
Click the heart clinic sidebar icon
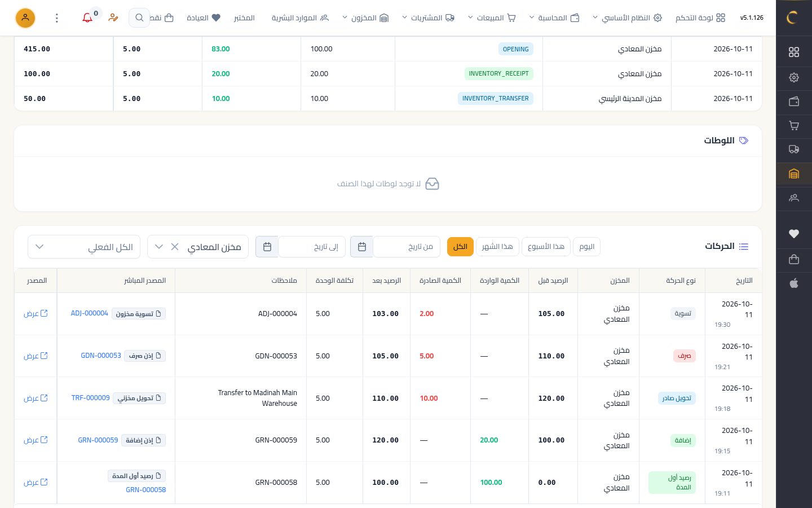point(794,234)
